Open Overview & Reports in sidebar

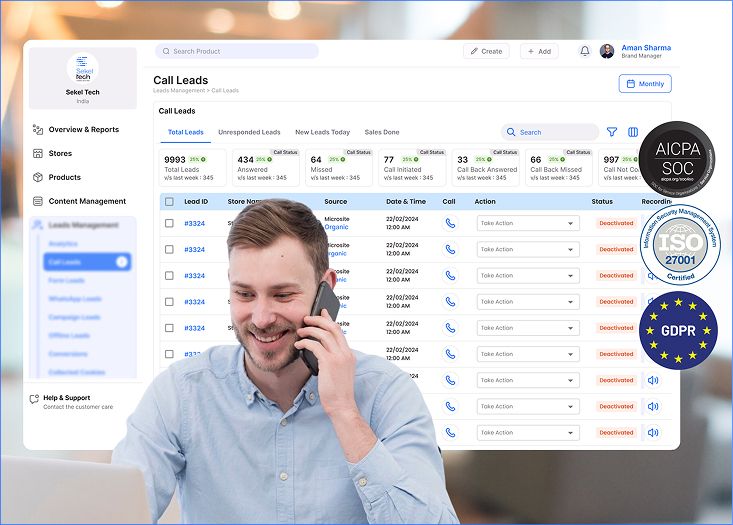pos(84,129)
